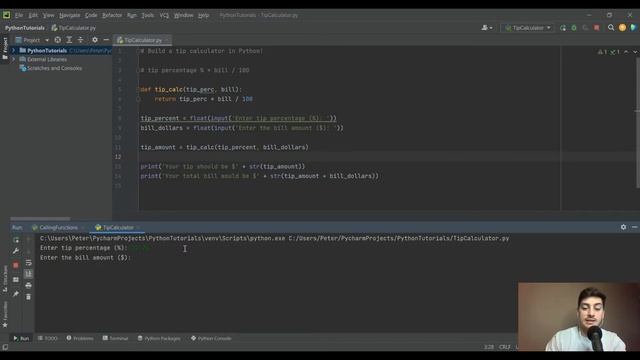The width and height of the screenshot is (640, 360).
Task: Hide the Run panel using minus icon
Action: point(634,227)
